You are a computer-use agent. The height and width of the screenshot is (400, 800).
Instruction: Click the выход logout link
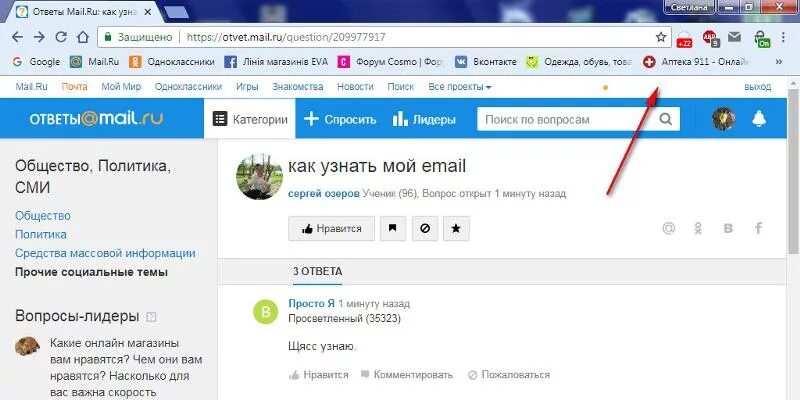pyautogui.click(x=758, y=87)
